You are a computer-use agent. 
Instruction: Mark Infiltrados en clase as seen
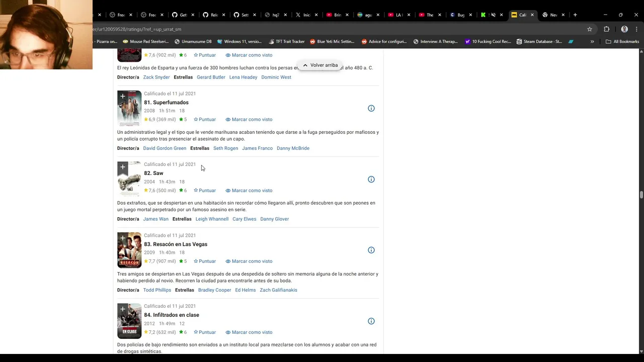(249, 332)
